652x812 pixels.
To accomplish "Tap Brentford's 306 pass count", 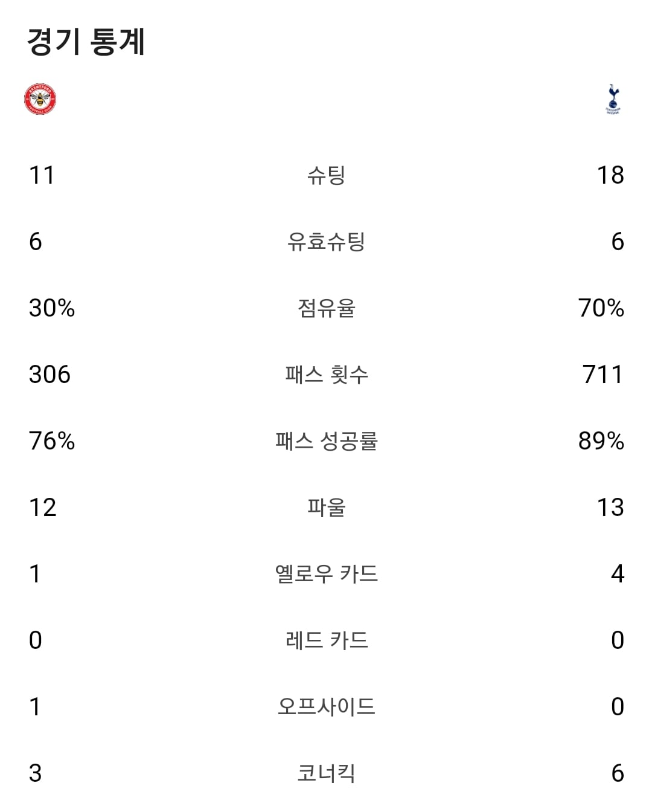I will click(x=50, y=375).
